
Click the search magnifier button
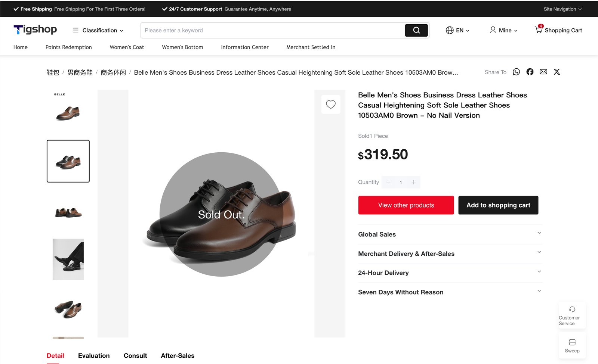click(x=416, y=30)
